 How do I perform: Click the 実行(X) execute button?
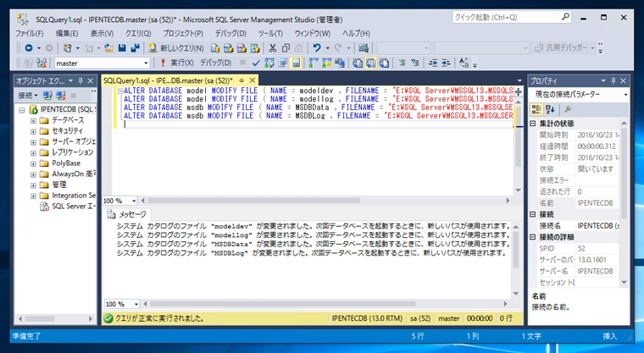coord(177,63)
